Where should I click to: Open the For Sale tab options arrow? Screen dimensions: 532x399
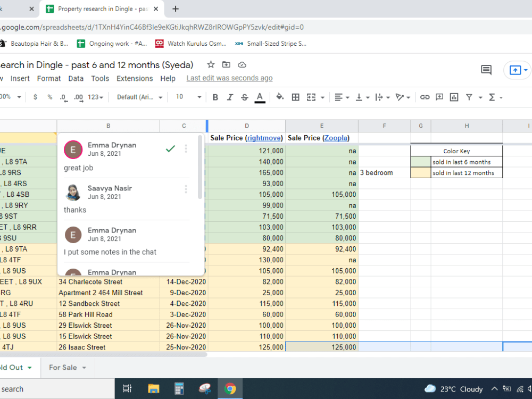pyautogui.click(x=84, y=368)
